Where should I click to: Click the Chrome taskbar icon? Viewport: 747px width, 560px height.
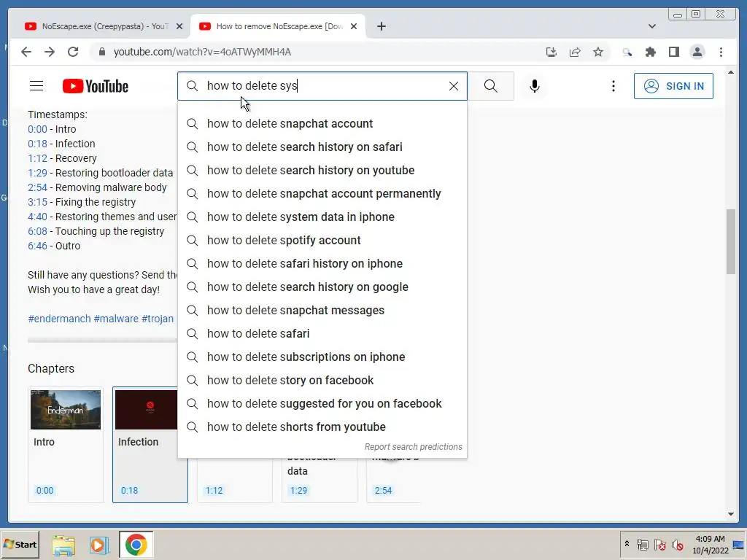(x=136, y=545)
